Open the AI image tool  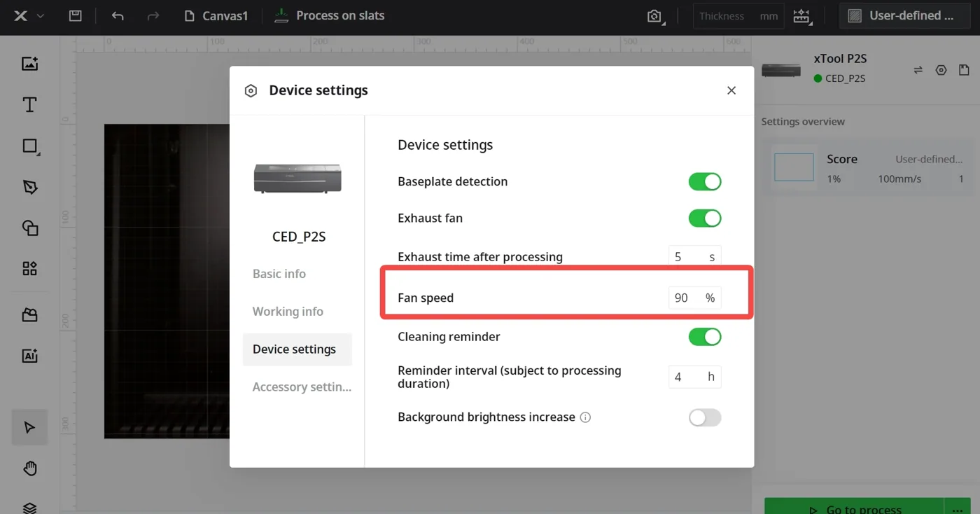(29, 356)
